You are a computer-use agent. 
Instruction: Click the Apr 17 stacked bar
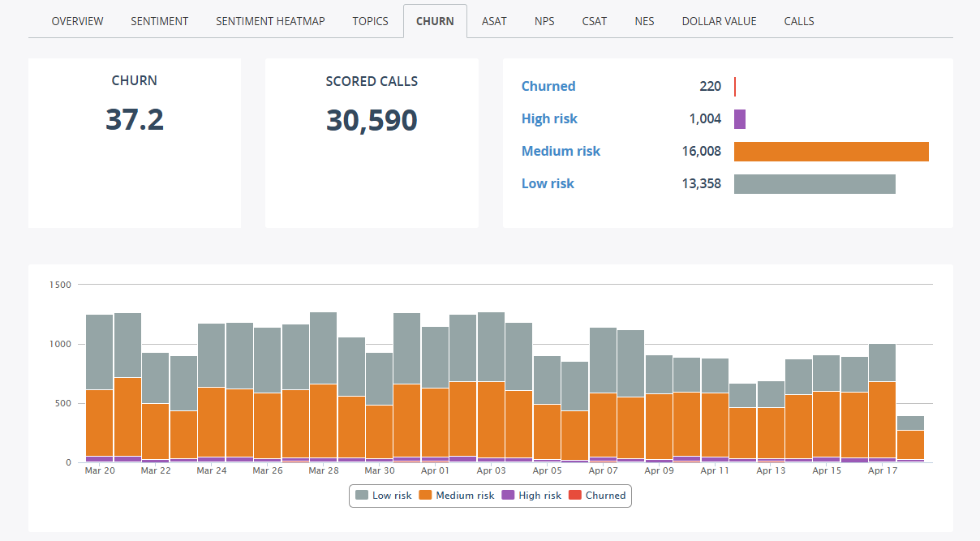882,406
